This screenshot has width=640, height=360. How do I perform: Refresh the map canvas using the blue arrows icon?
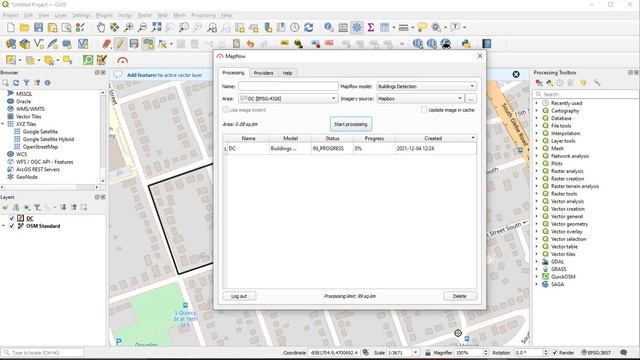pyautogui.click(x=309, y=27)
